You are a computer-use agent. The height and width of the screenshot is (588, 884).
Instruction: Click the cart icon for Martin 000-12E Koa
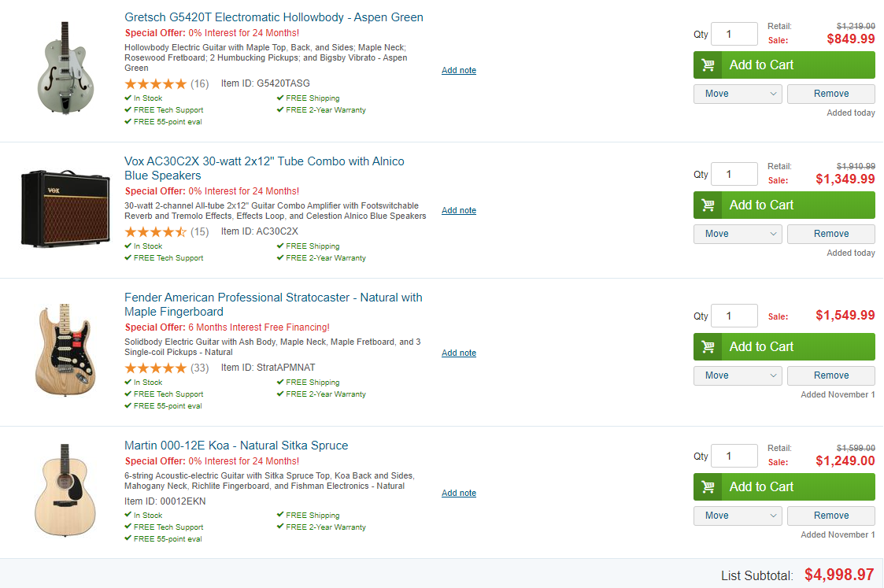click(708, 486)
